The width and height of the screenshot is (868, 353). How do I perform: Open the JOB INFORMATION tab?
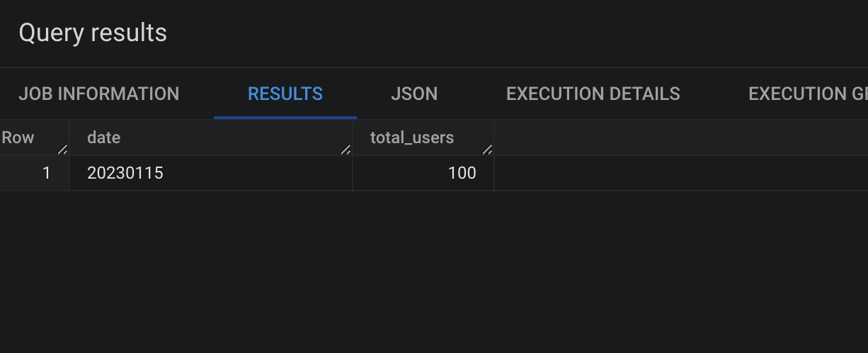click(x=99, y=94)
